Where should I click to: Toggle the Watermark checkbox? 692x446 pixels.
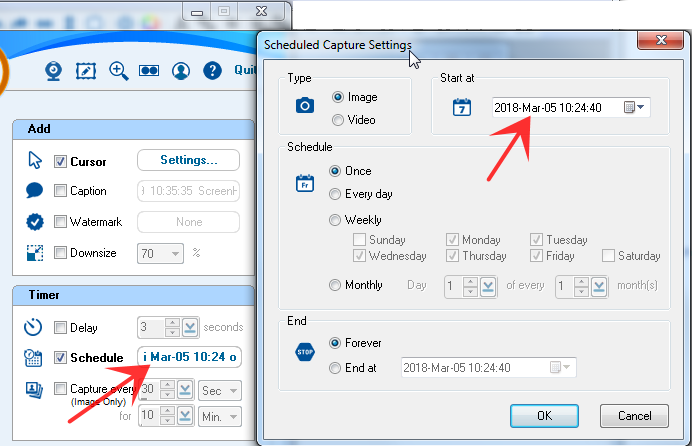(61, 222)
